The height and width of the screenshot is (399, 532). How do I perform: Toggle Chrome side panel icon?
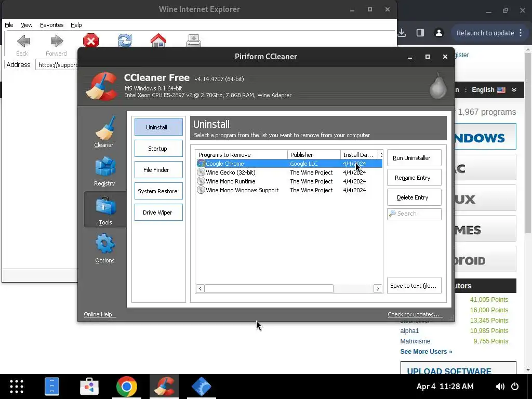420,33
